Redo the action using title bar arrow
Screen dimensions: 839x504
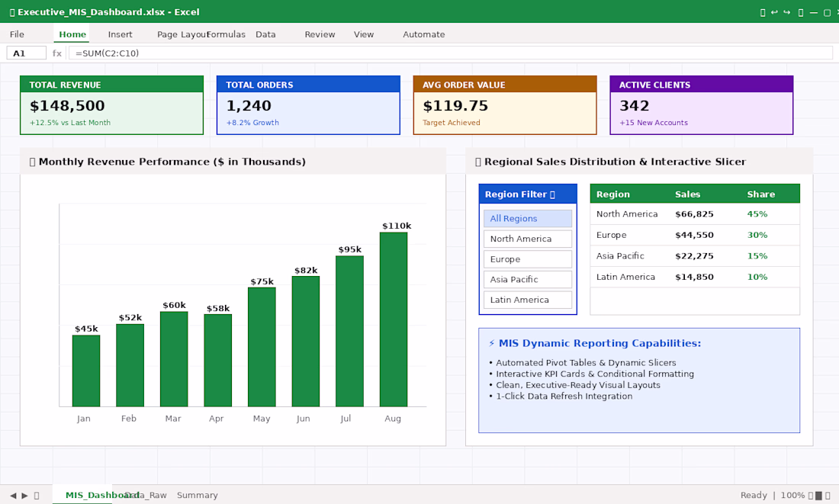pyautogui.click(x=786, y=12)
